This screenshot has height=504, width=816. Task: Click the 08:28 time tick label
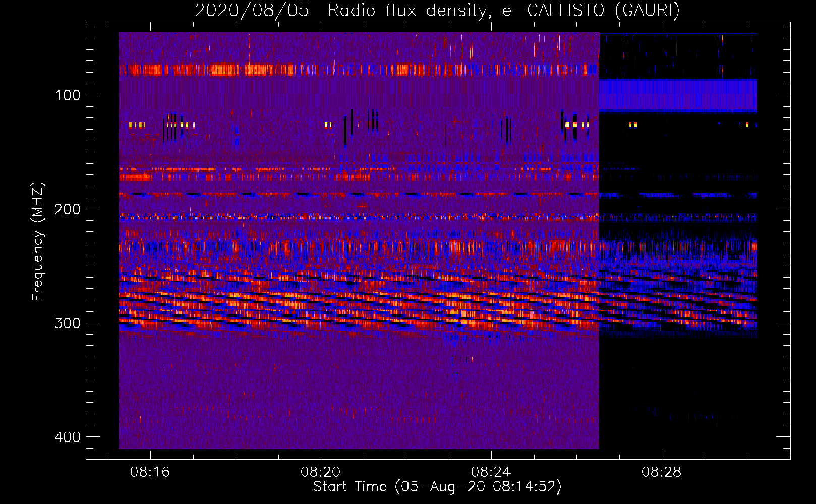click(661, 472)
